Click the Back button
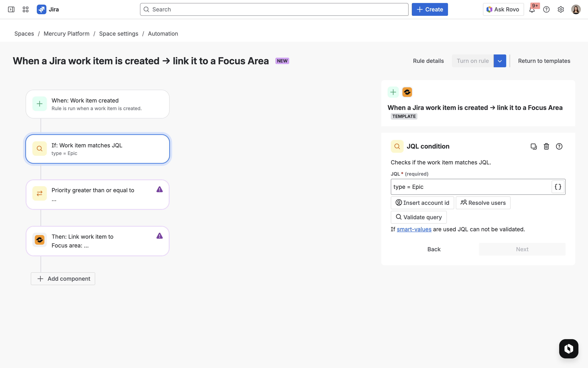Image resolution: width=588 pixels, height=368 pixels. tap(434, 249)
